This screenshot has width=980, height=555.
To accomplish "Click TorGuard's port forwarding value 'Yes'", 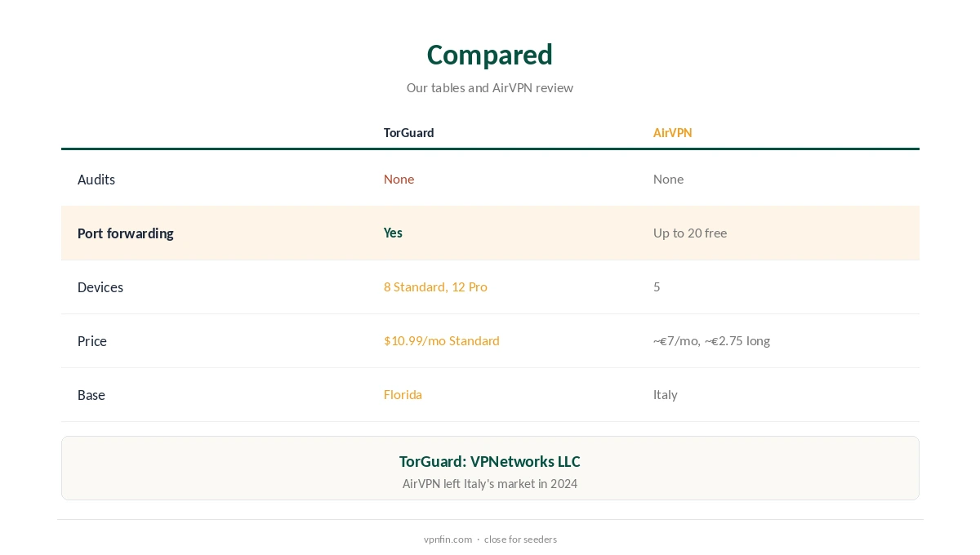I will [394, 233].
